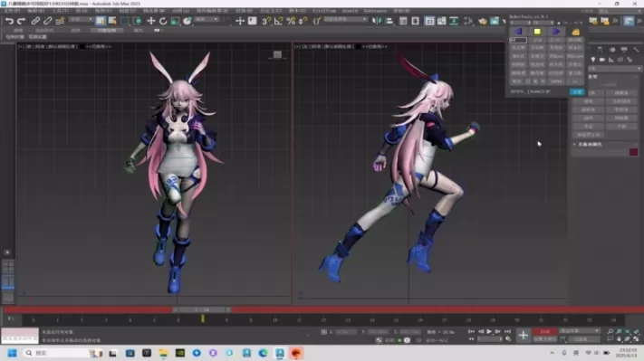
Task: Go to the start frame
Action: (x=472, y=331)
